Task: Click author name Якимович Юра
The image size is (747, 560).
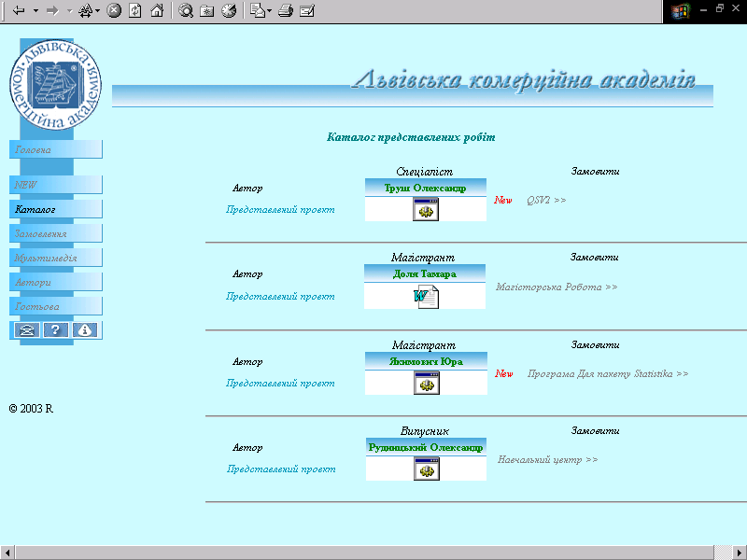Action: 426,361
